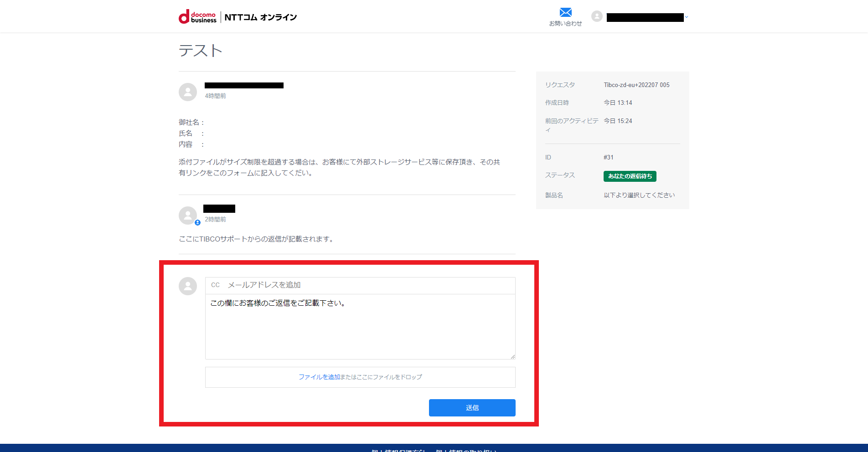The height and width of the screenshot is (452, 868).
Task: Open the お問い合わせ mail icon
Action: click(x=565, y=13)
